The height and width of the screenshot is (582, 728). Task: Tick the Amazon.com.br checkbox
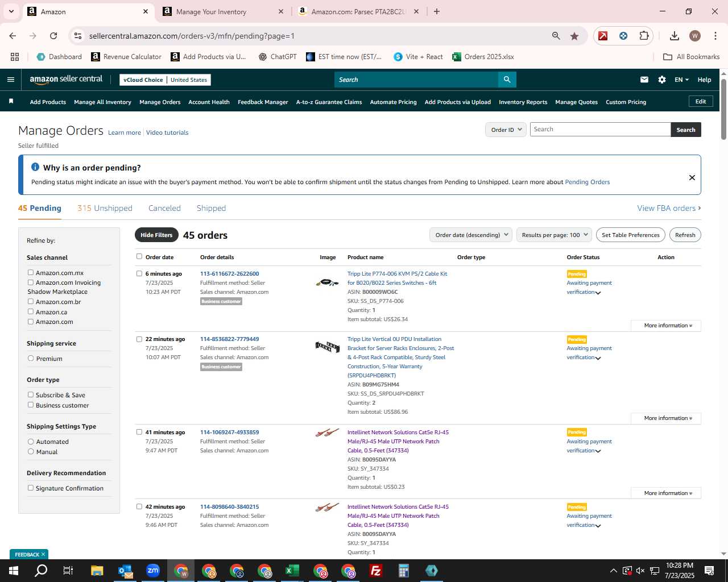tap(31, 301)
